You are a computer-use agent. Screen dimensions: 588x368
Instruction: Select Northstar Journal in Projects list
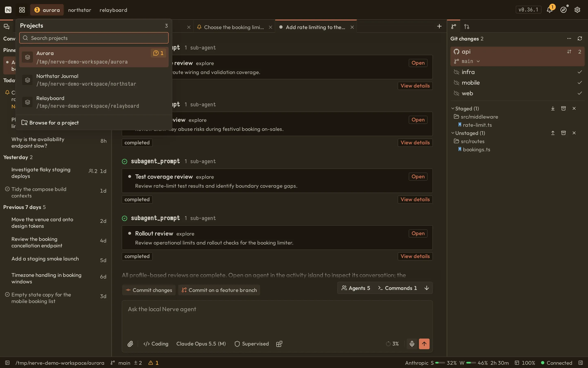click(94, 80)
